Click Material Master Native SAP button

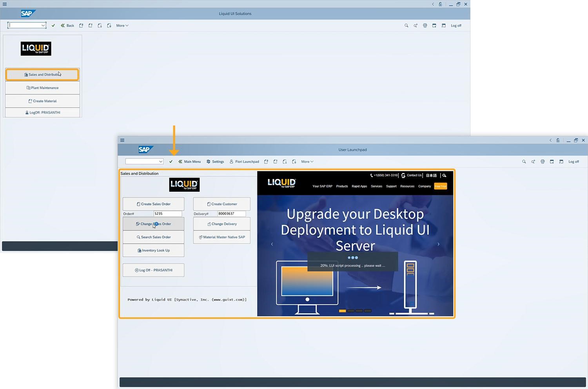pos(221,237)
